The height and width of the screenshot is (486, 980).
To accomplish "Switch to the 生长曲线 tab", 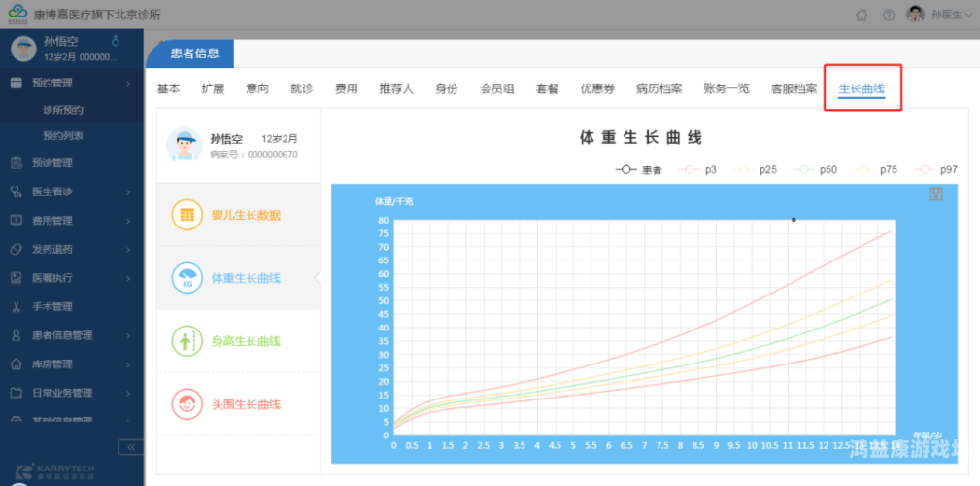I will pos(862,88).
